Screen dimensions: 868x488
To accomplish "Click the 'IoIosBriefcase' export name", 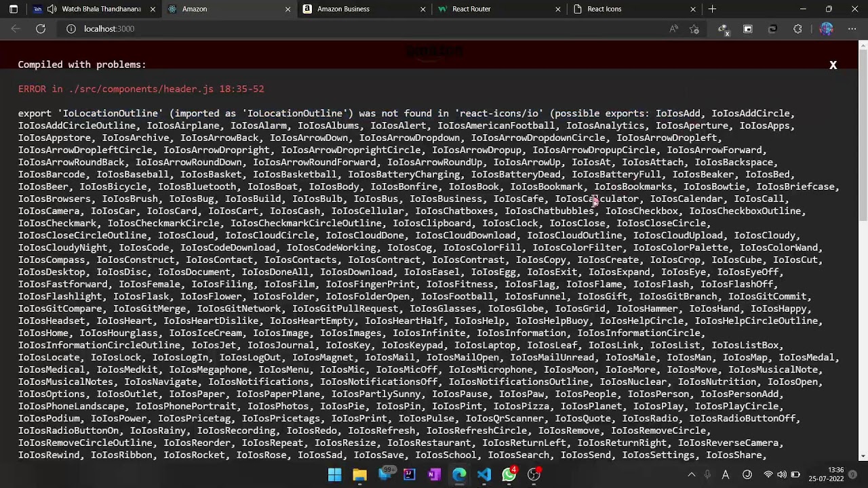I will pos(795,186).
